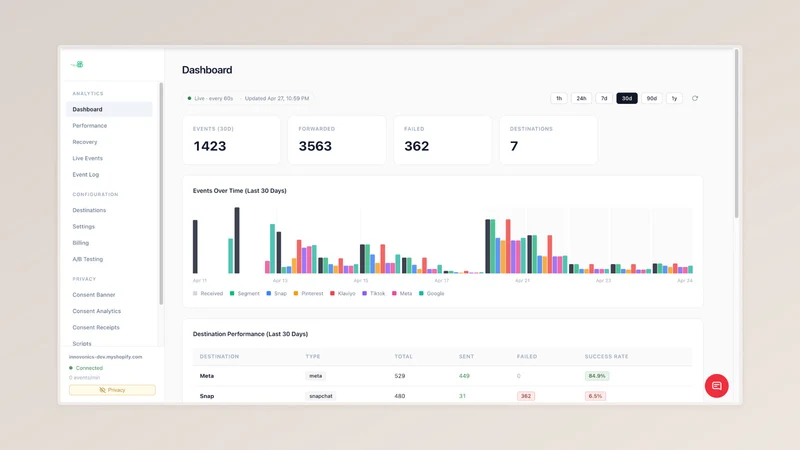Screen dimensions: 800x450
Task: Select the 90d time range
Action: (652, 98)
